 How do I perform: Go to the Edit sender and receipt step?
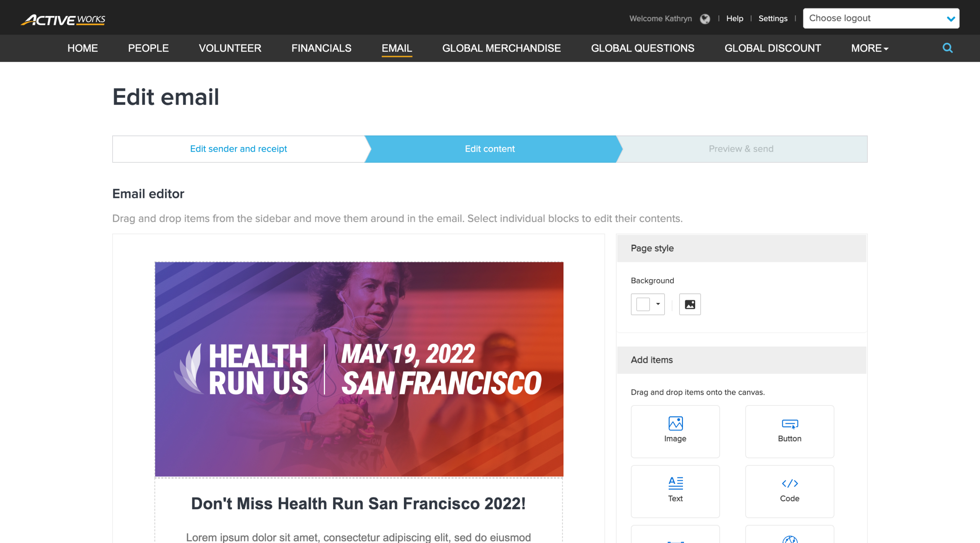pos(238,149)
